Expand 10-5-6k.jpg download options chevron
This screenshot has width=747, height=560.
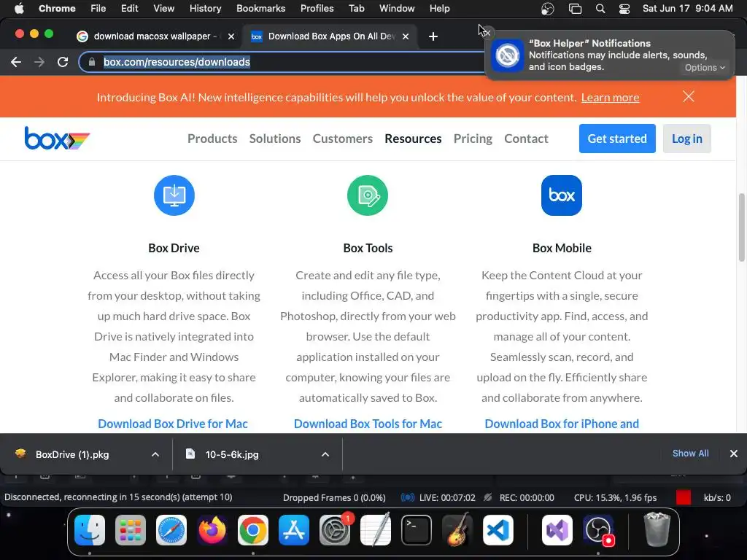325,454
